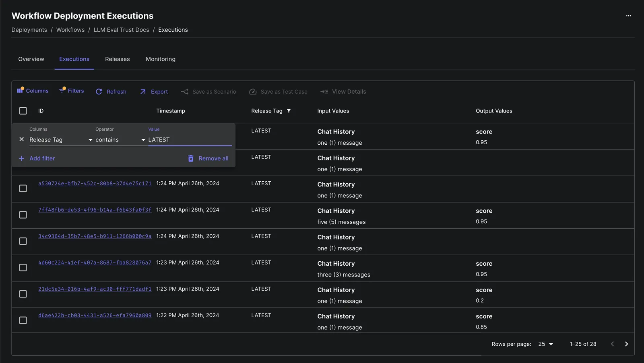Viewport: 644px width, 363px height.
Task: Select the row 4d60c224 checkbox
Action: point(23,268)
